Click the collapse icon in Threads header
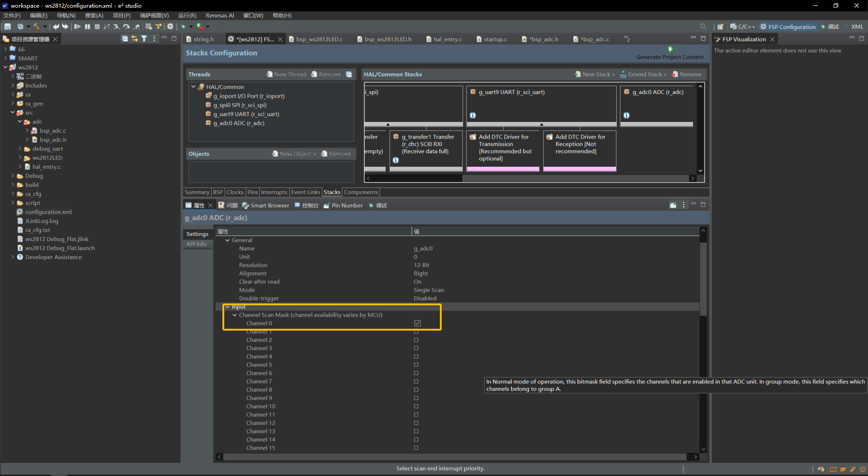This screenshot has width=868, height=476. [349, 74]
